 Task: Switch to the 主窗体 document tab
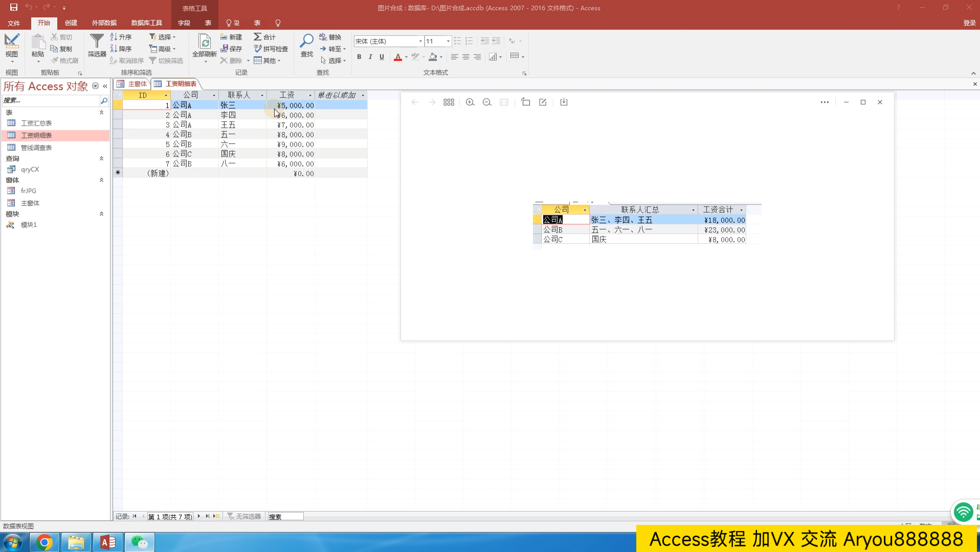click(132, 84)
